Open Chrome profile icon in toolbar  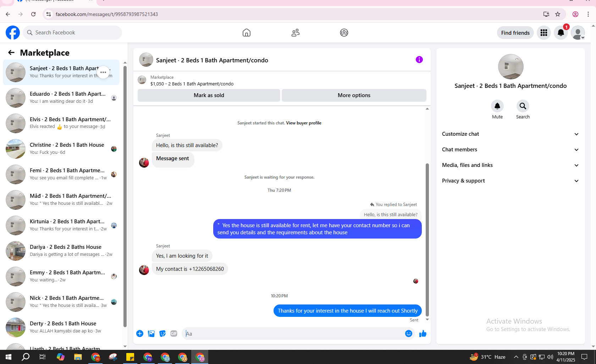coord(575,14)
